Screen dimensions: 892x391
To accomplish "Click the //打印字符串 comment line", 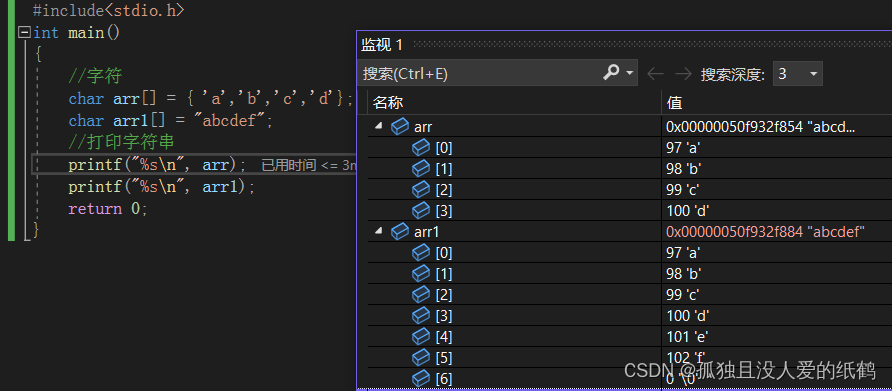I will (x=121, y=142).
